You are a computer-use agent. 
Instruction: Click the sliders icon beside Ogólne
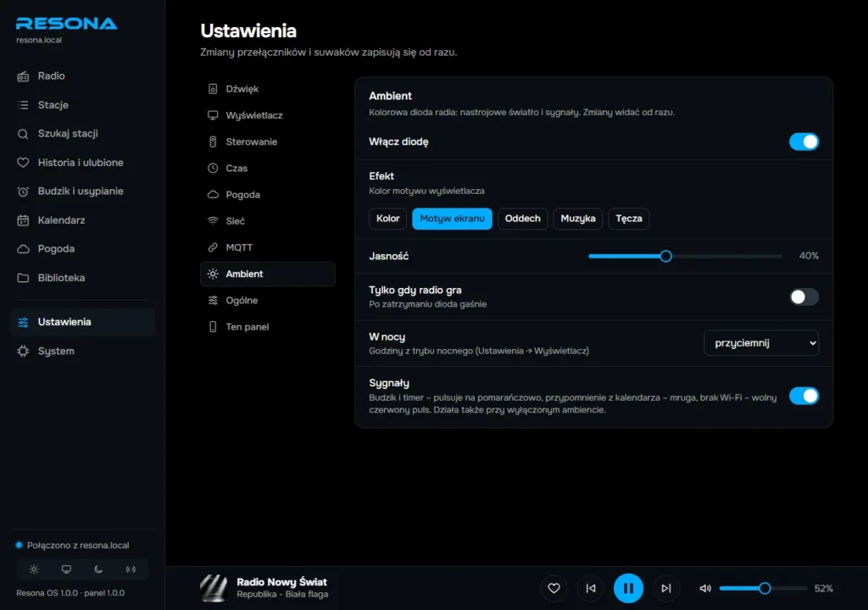(213, 301)
